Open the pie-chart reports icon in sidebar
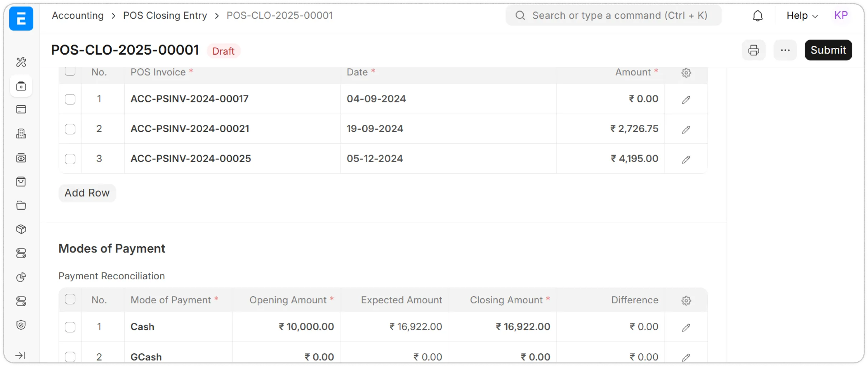The image size is (868, 367). pyautogui.click(x=22, y=277)
